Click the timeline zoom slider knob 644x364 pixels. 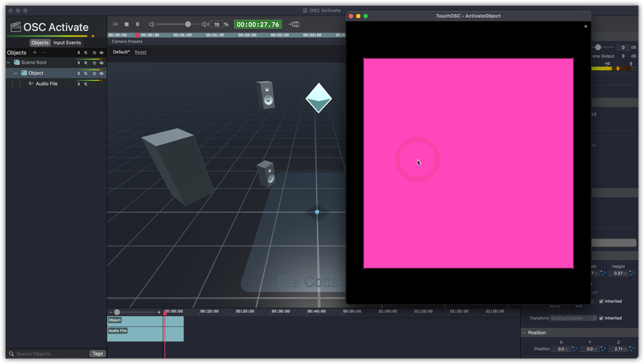click(117, 312)
